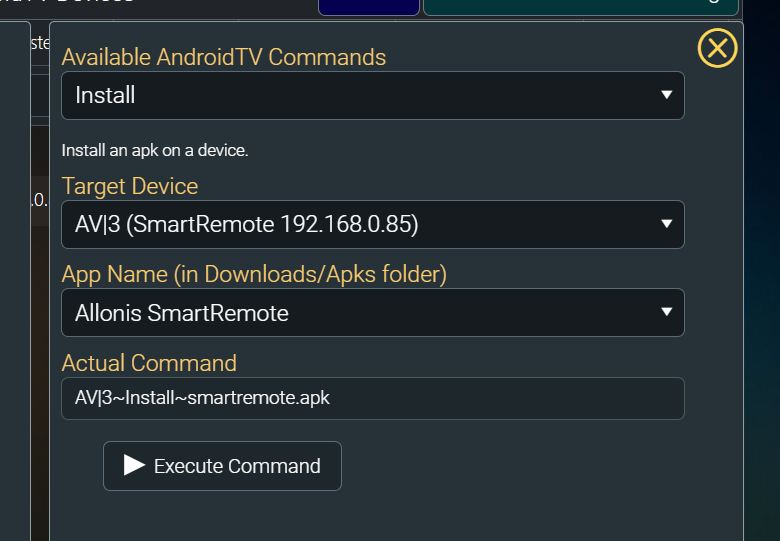Click the Available AndroidTV Commands heading
780x541 pixels.
coord(223,57)
